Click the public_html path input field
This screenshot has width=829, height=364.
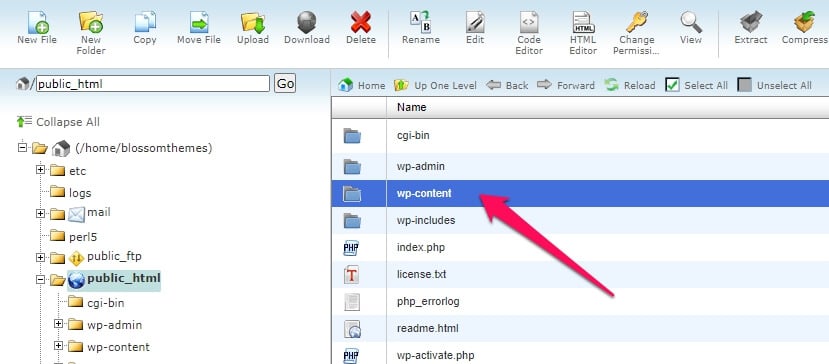(x=153, y=84)
